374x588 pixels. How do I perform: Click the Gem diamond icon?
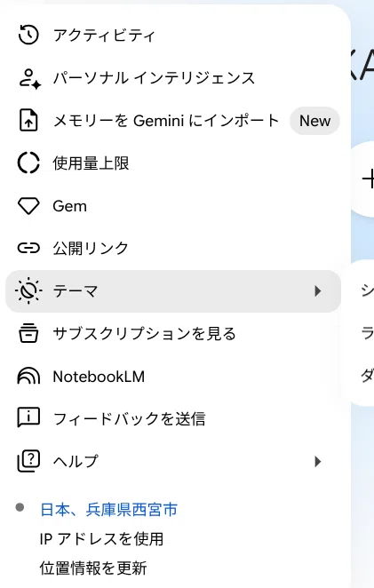(x=28, y=206)
